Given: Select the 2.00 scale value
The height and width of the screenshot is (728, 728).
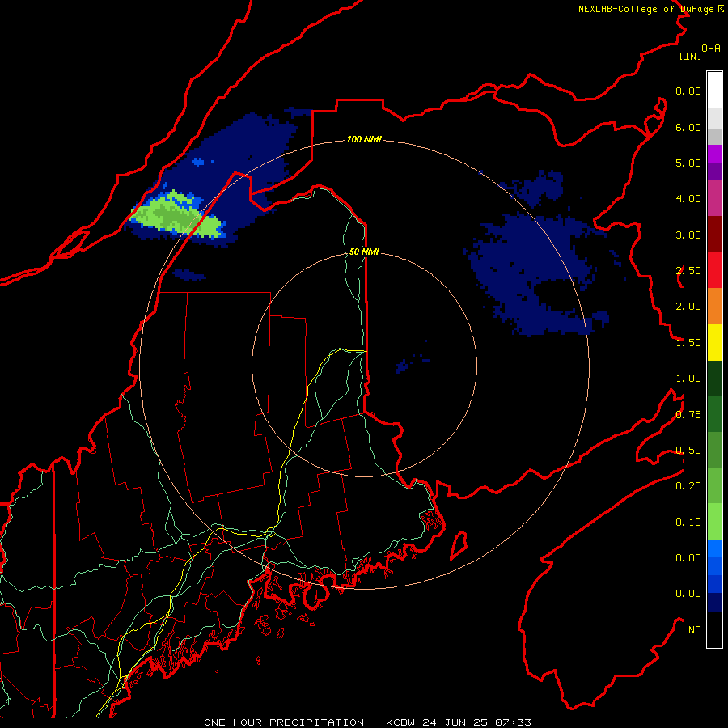Looking at the screenshot, I should pyautogui.click(x=688, y=307).
